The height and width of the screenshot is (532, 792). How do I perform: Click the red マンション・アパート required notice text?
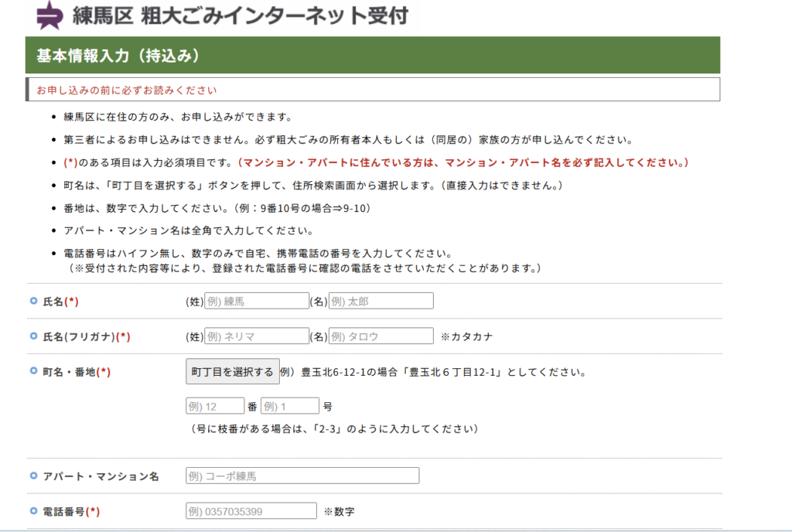point(463,162)
